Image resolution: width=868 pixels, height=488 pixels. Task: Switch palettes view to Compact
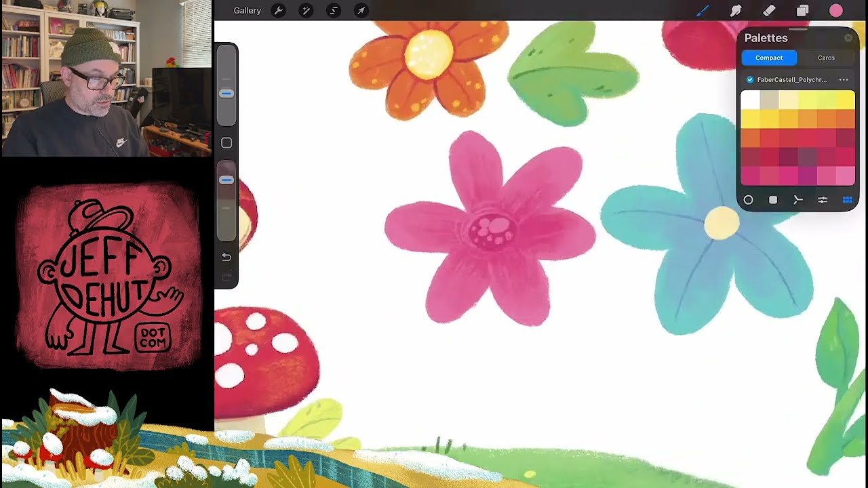coord(769,58)
